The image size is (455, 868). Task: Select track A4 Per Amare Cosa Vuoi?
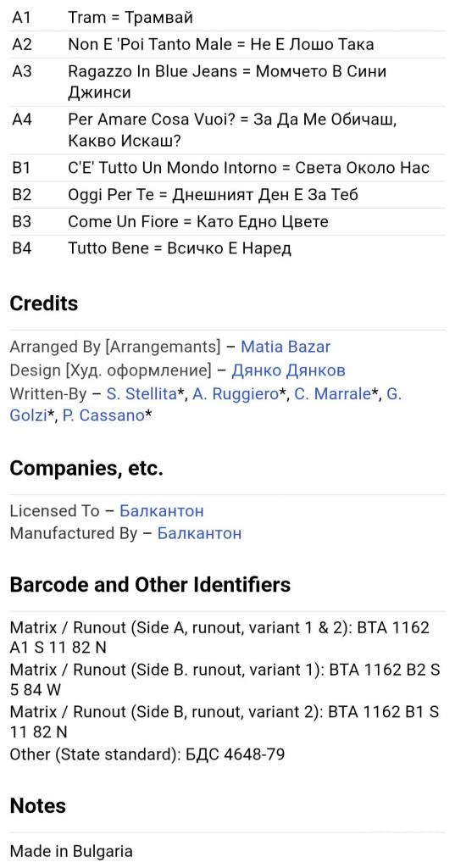227,130
